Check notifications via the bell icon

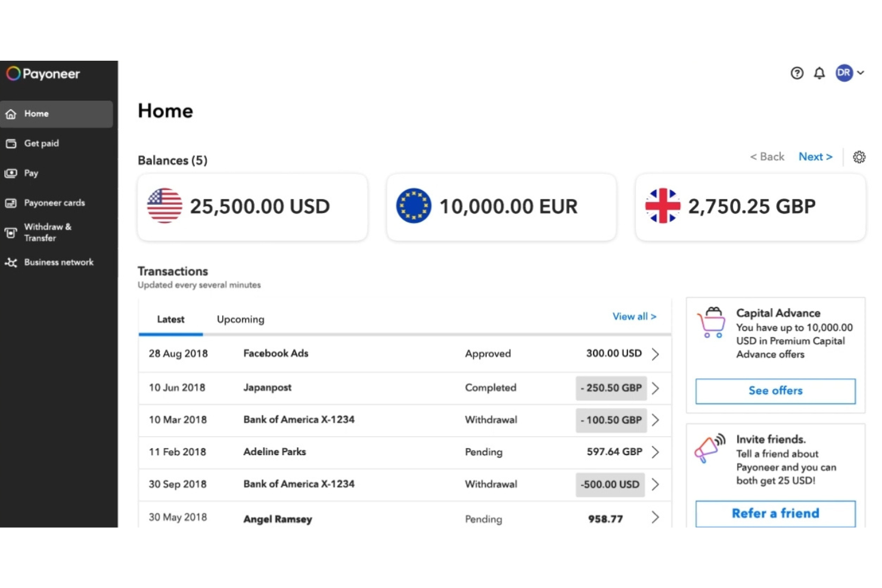819,73
